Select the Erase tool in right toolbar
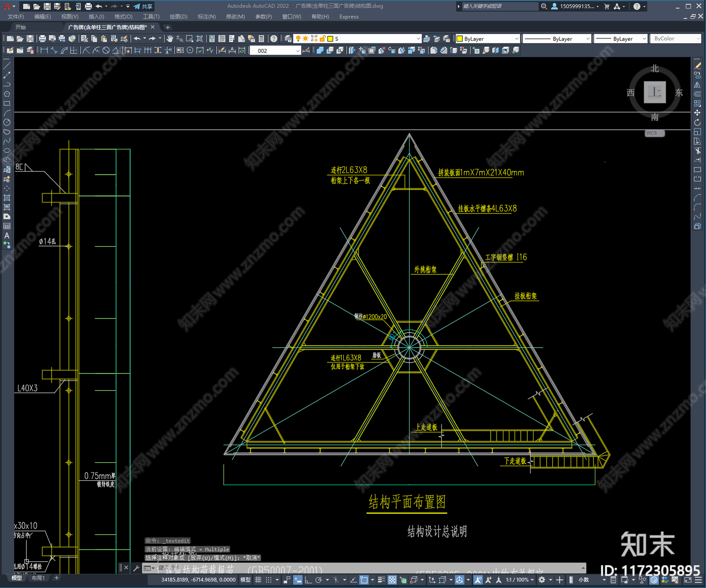 pos(698,65)
